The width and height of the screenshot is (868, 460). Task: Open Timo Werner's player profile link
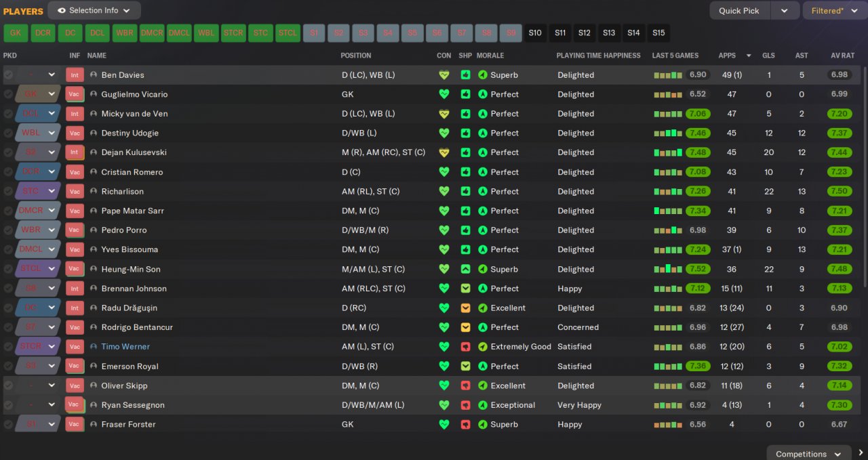(x=125, y=347)
